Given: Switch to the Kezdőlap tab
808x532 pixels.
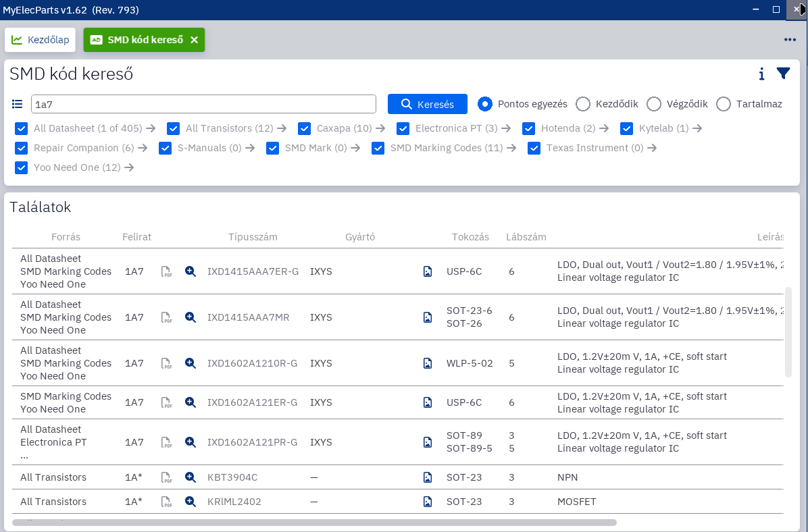Looking at the screenshot, I should point(40,40).
